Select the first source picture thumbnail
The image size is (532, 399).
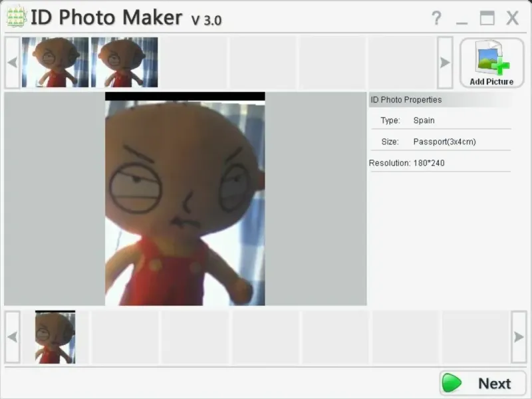pos(55,63)
